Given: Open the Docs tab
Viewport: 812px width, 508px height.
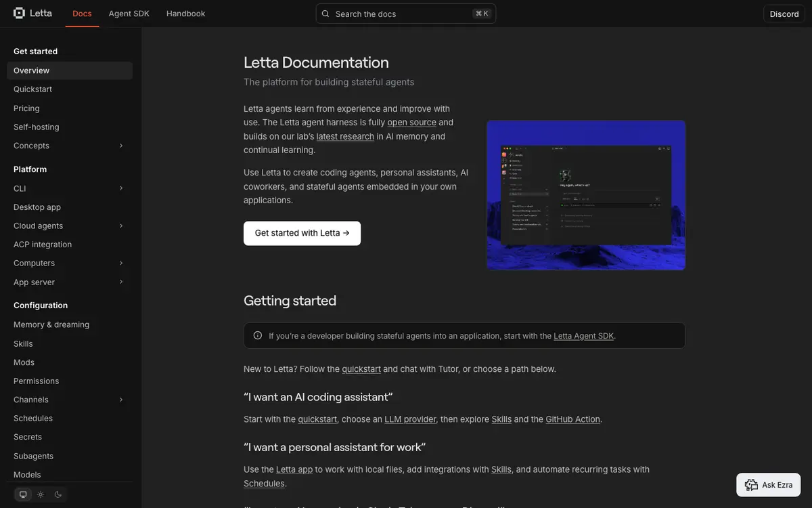Looking at the screenshot, I should click(x=82, y=14).
